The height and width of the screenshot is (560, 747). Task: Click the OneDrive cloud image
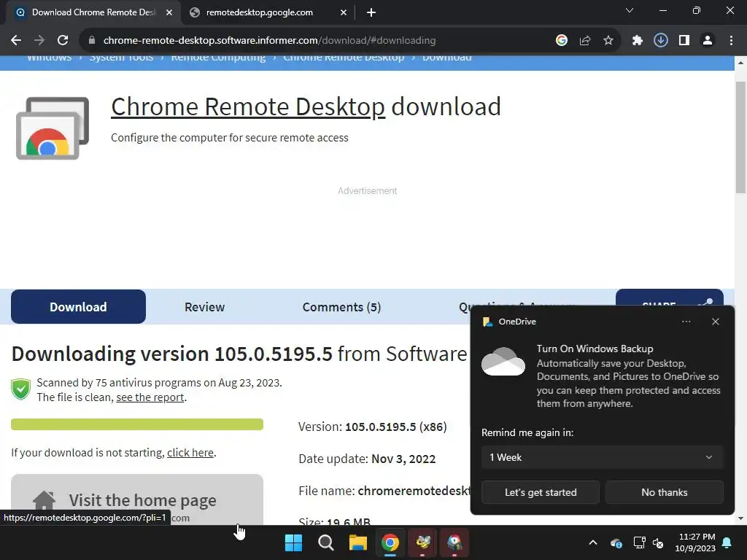pyautogui.click(x=503, y=362)
